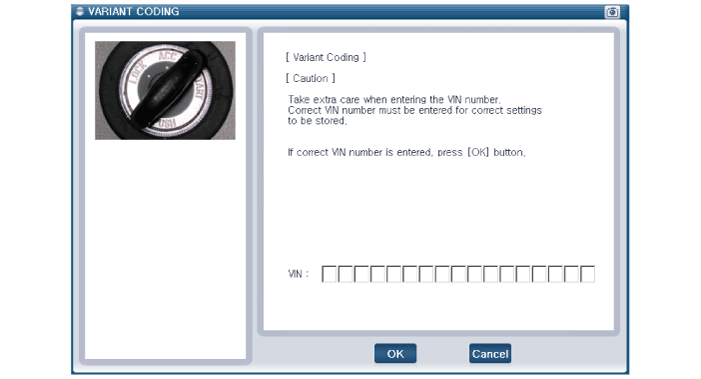Image resolution: width=701 pixels, height=379 pixels.
Task: Select the ignition key switch image
Action: [x=165, y=90]
